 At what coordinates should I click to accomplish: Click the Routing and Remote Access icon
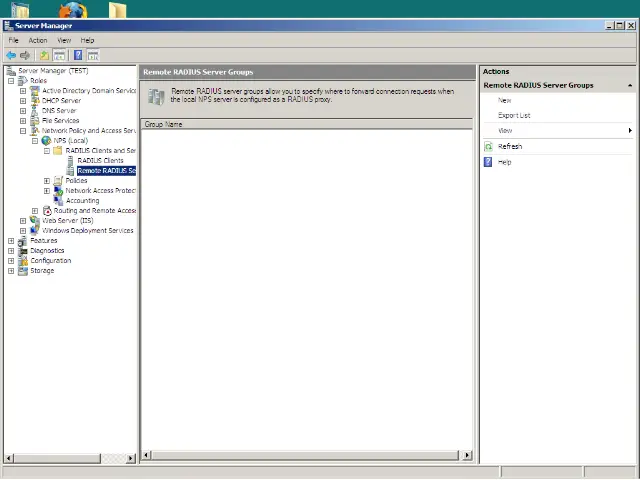pos(47,211)
